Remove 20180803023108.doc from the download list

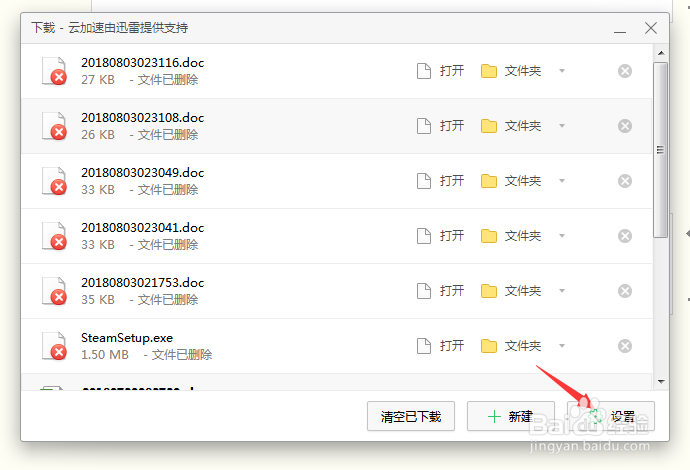click(625, 126)
